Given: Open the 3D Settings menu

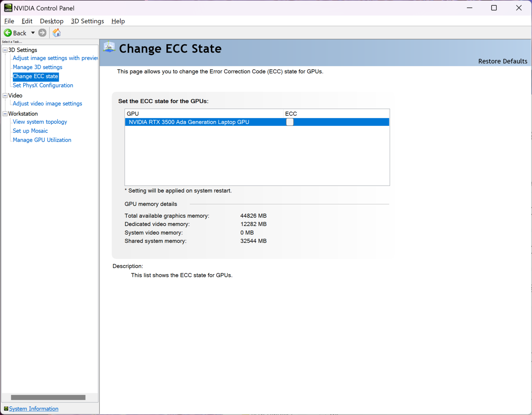Looking at the screenshot, I should click(x=88, y=21).
